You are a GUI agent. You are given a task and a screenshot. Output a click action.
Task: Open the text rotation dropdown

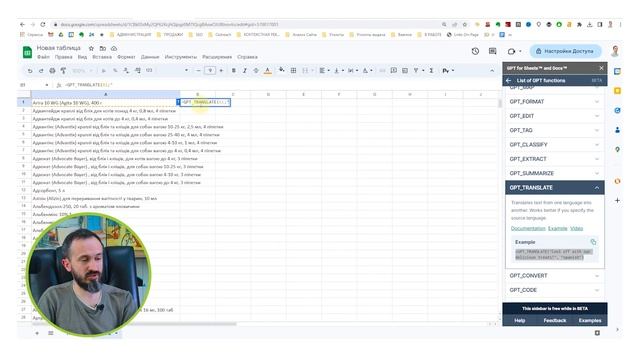(x=367, y=71)
